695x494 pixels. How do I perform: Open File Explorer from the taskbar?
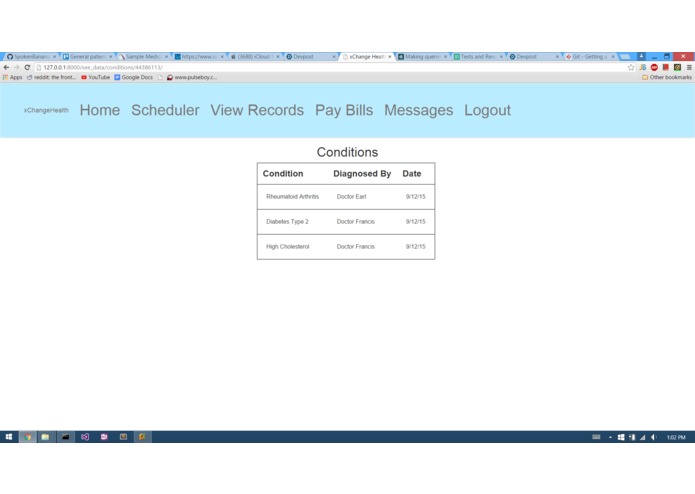(45, 437)
